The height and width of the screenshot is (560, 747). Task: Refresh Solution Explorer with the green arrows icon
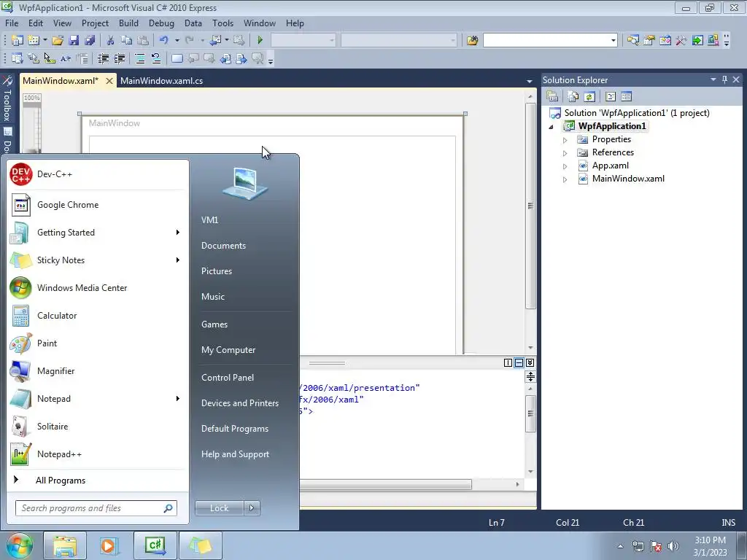pyautogui.click(x=589, y=97)
